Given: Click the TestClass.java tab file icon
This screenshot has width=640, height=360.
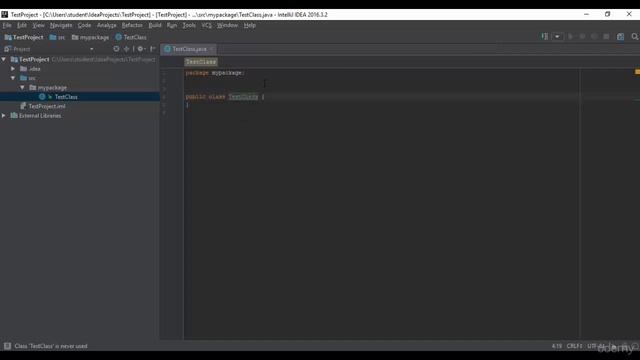Looking at the screenshot, I should pyautogui.click(x=167, y=49).
